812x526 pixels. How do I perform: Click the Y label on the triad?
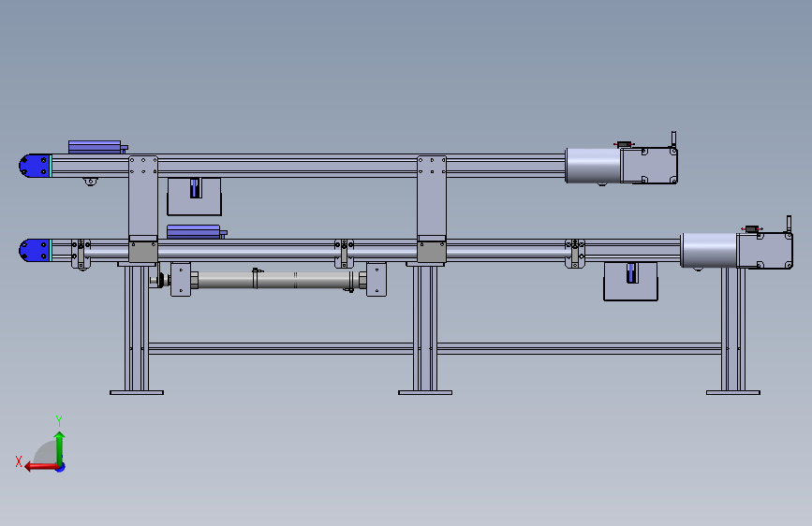59,421
